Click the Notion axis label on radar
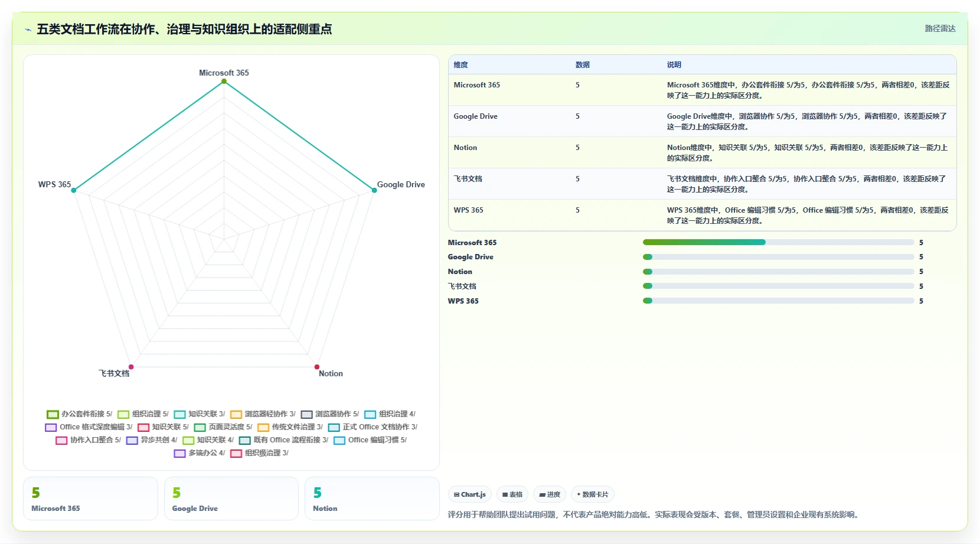The image size is (980, 544). (x=331, y=373)
